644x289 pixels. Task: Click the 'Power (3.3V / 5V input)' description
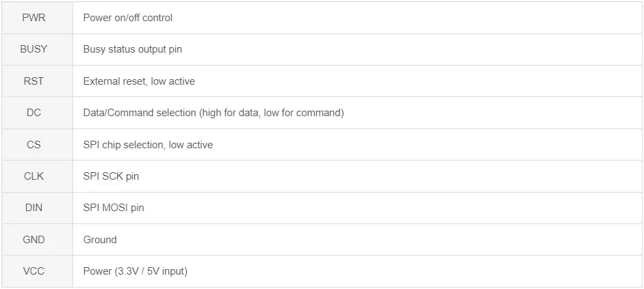coord(135,271)
